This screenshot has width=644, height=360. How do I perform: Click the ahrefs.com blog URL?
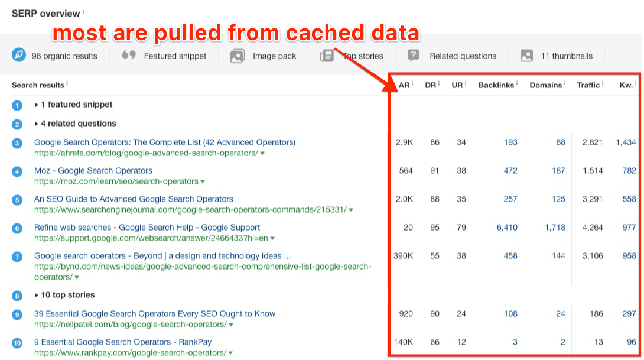click(146, 153)
